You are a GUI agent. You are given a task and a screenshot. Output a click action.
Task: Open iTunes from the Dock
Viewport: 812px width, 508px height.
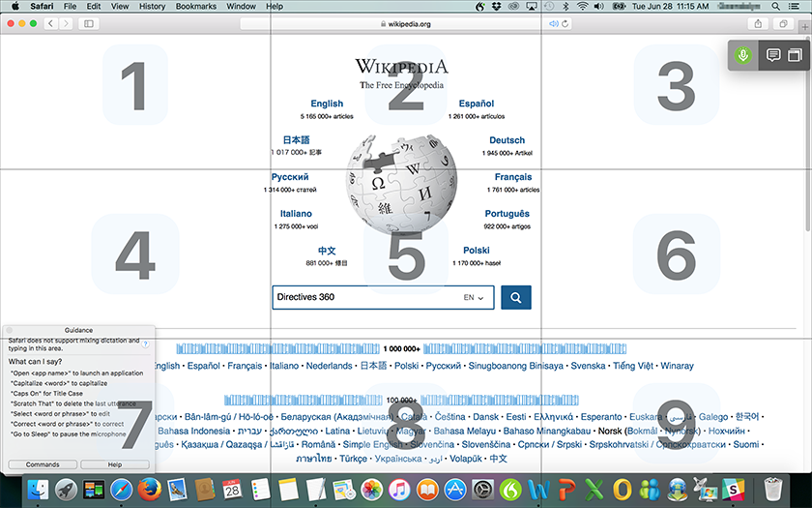tap(399, 490)
